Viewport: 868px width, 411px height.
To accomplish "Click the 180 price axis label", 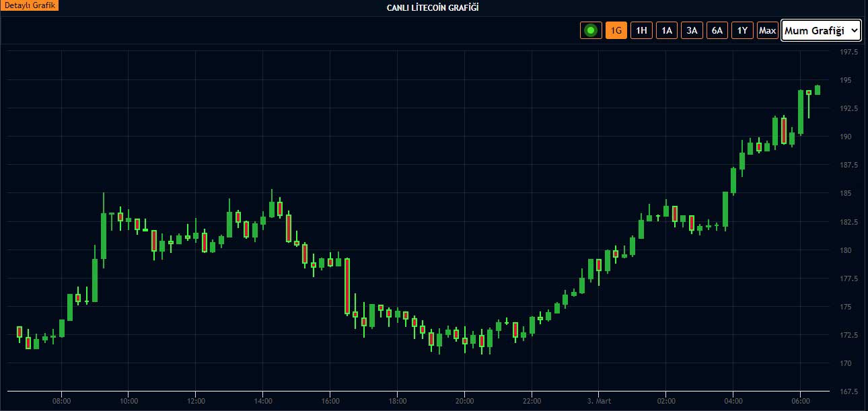I will (x=846, y=250).
